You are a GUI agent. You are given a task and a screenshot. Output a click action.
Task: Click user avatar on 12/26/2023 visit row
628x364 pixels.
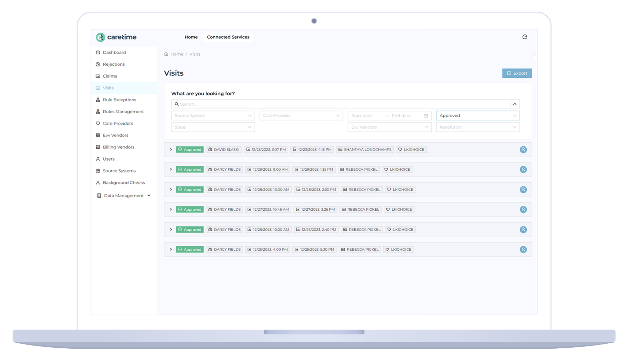click(x=523, y=230)
